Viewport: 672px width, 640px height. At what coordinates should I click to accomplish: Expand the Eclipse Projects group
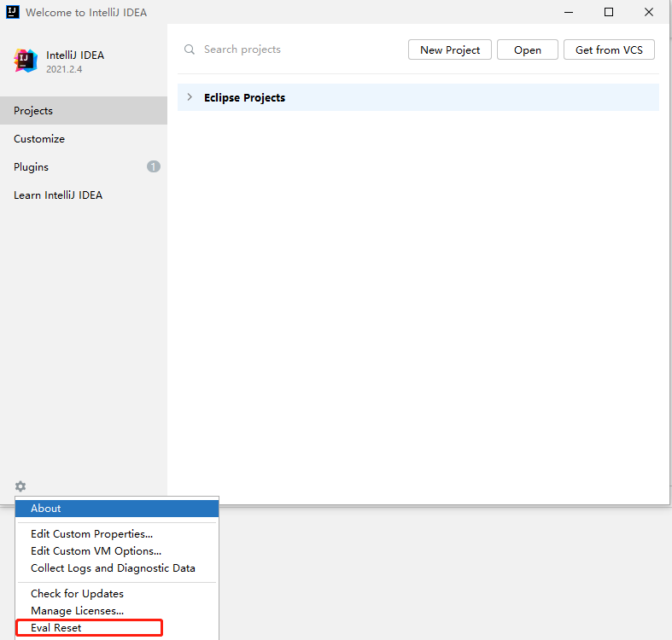pos(190,97)
